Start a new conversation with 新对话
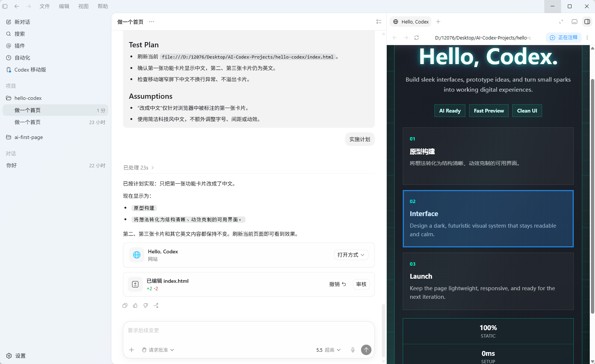 pos(55,22)
